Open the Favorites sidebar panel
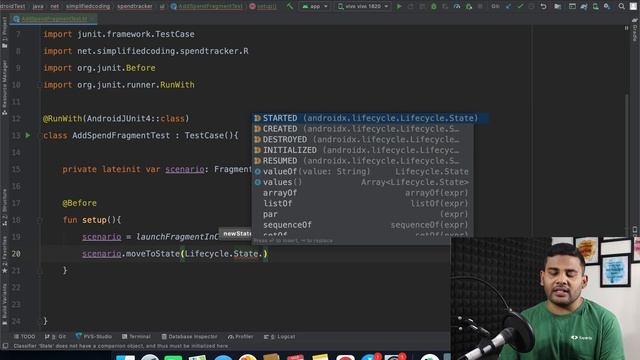 pos(4,254)
